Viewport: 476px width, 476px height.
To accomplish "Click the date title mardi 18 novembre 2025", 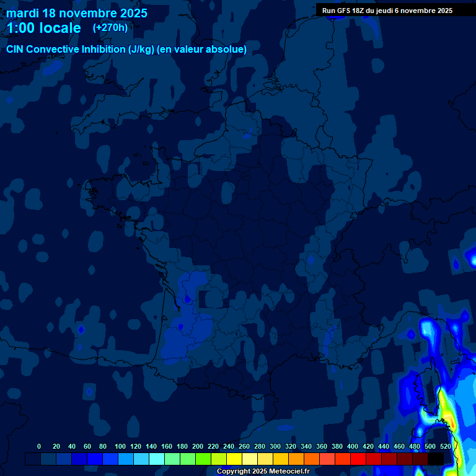I will pos(77,13).
